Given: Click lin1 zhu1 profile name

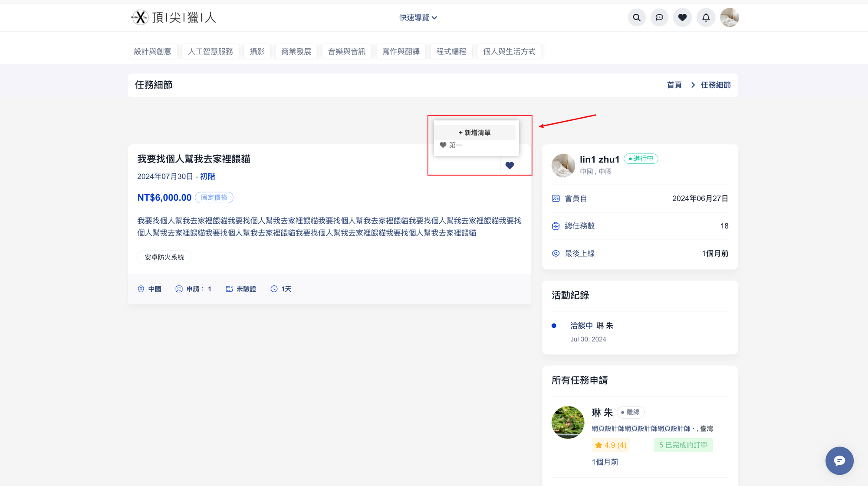Looking at the screenshot, I should tap(599, 159).
